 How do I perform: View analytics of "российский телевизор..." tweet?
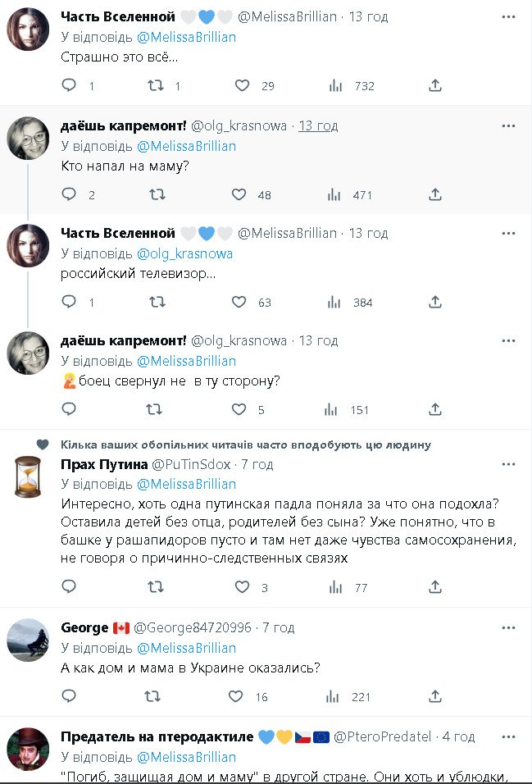(x=334, y=303)
